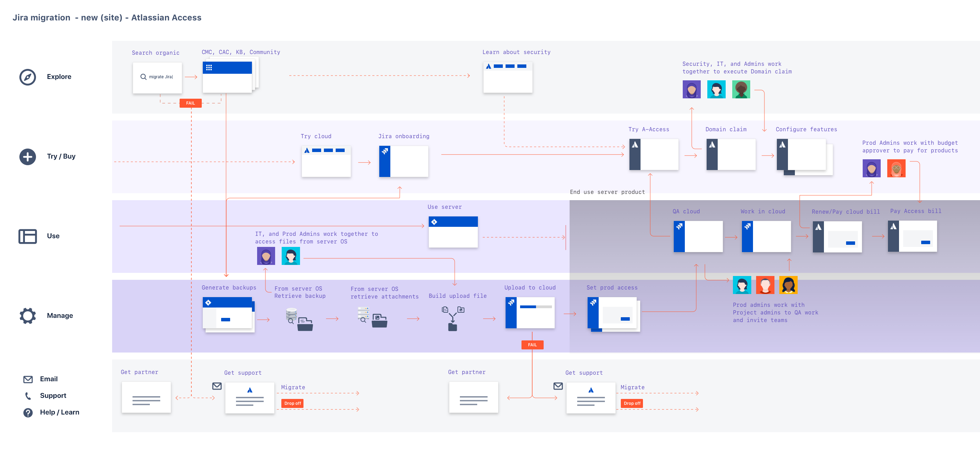Click From server OS Retrieve backup label
980x472 pixels.
pyautogui.click(x=300, y=292)
